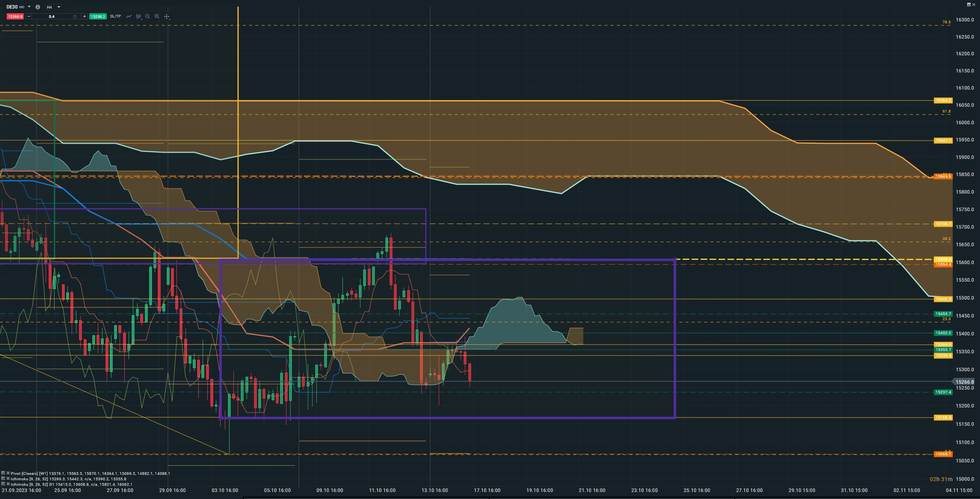Remove the Pivot Classic indicator

point(8,473)
